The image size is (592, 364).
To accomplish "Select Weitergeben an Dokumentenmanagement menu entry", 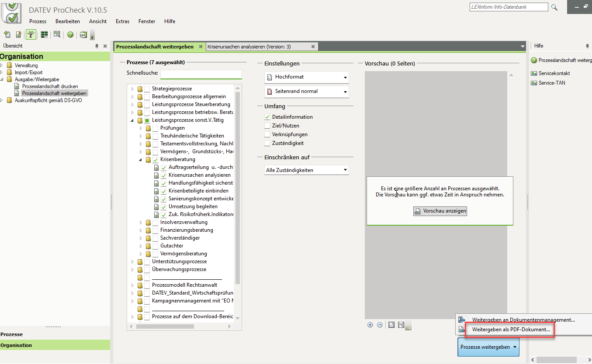I will [523, 320].
